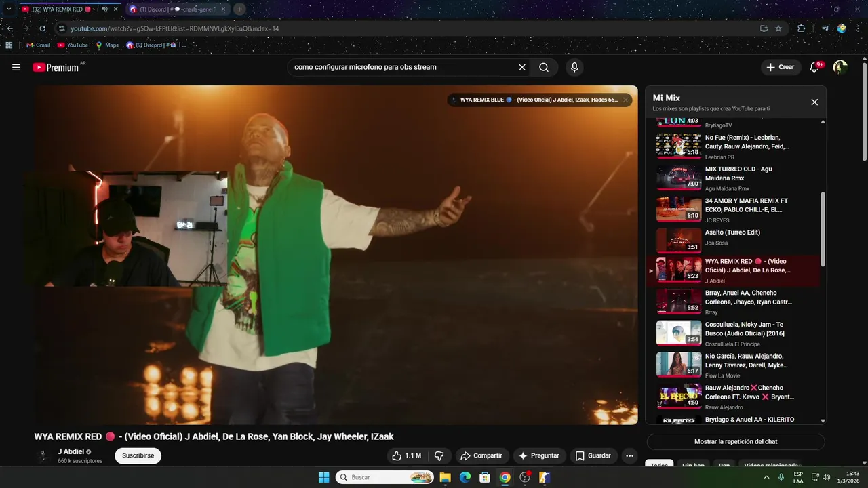
Task: Click the Compartir button
Action: (x=482, y=455)
